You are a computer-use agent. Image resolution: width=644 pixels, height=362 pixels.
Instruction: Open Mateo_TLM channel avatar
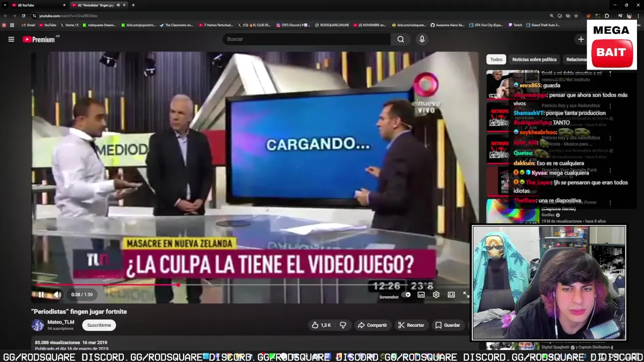tap(38, 325)
